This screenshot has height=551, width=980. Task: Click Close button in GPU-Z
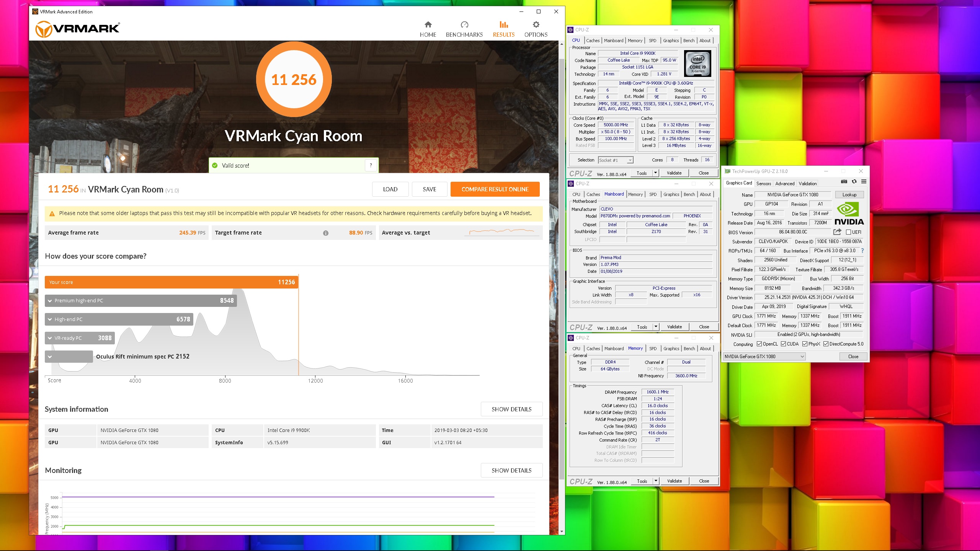click(x=853, y=357)
